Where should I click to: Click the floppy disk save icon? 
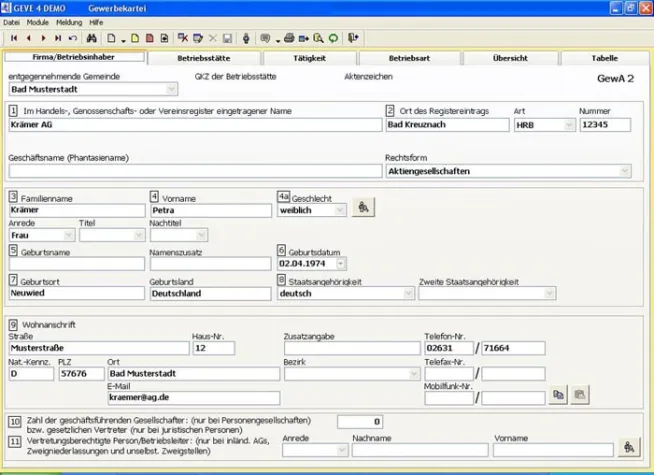[228, 38]
